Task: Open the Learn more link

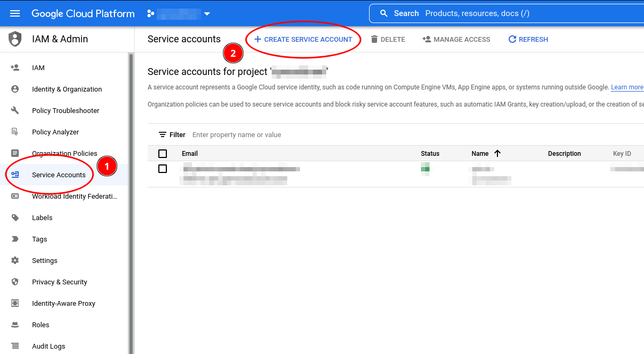Action: tap(627, 87)
